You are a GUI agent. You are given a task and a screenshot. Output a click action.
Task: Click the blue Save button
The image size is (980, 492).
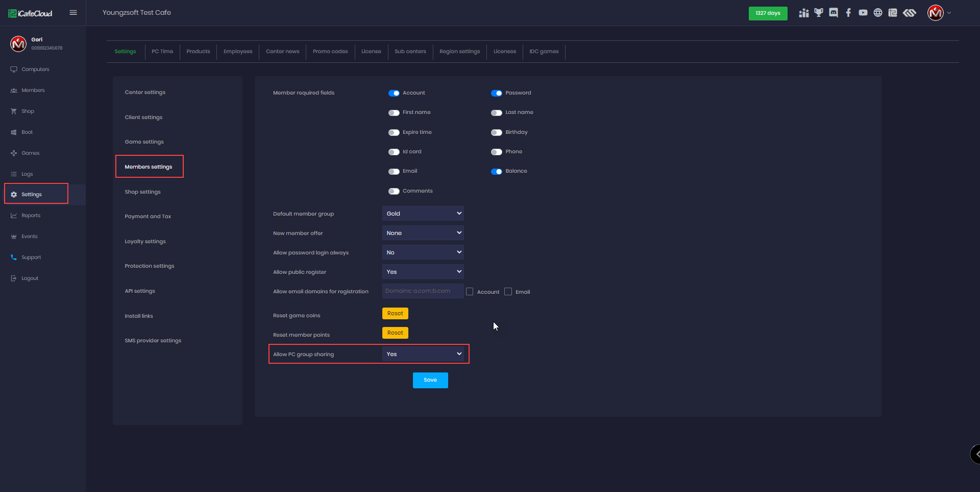click(430, 380)
